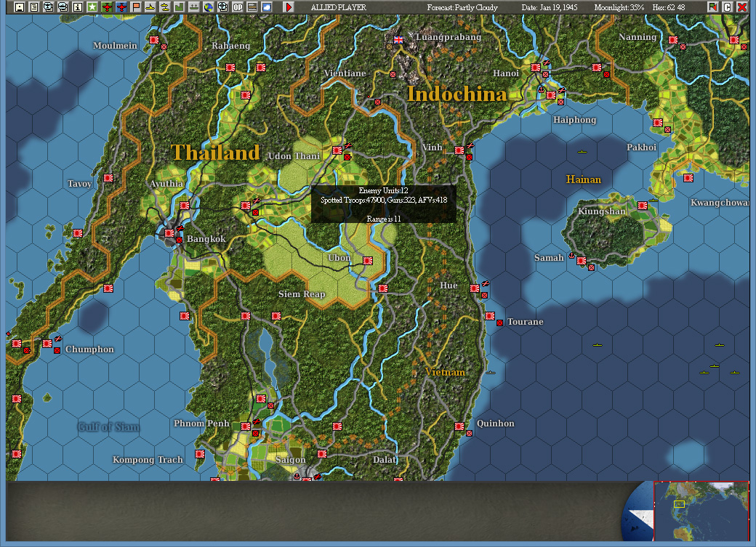Select the Japanese unit flag at Vinh
The image size is (756, 547).
pyautogui.click(x=459, y=150)
